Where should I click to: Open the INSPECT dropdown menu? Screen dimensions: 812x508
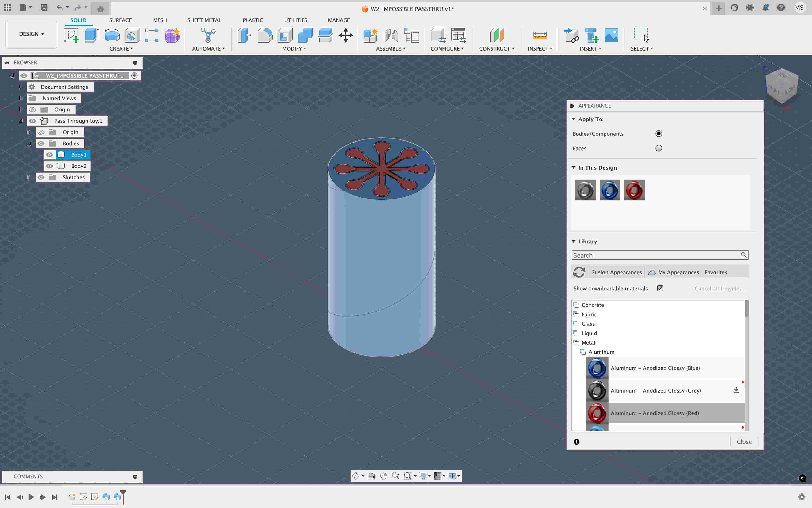click(x=540, y=49)
